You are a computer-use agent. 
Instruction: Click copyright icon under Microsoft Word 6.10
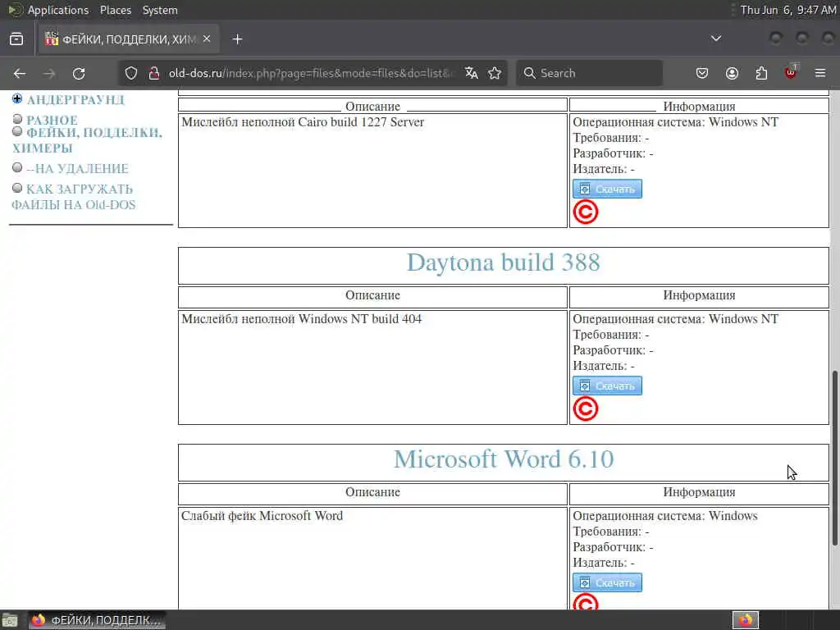pyautogui.click(x=586, y=602)
